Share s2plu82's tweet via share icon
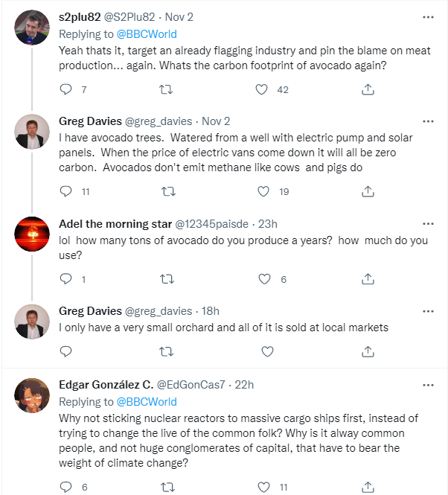The height and width of the screenshot is (495, 448). click(368, 89)
